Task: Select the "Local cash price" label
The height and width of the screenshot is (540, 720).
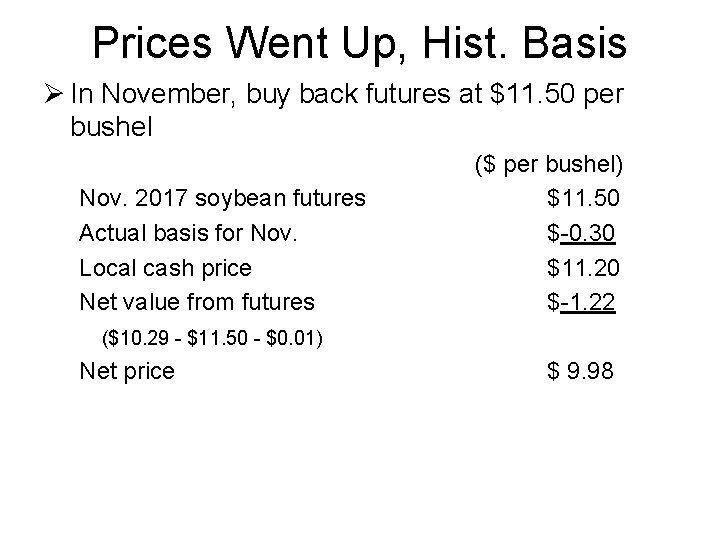Action: click(x=165, y=267)
